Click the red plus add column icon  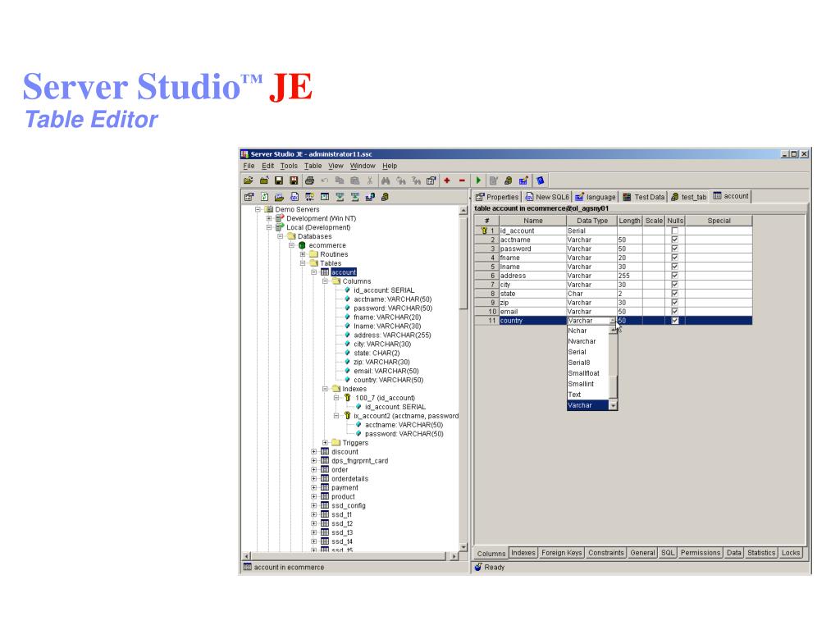click(447, 180)
